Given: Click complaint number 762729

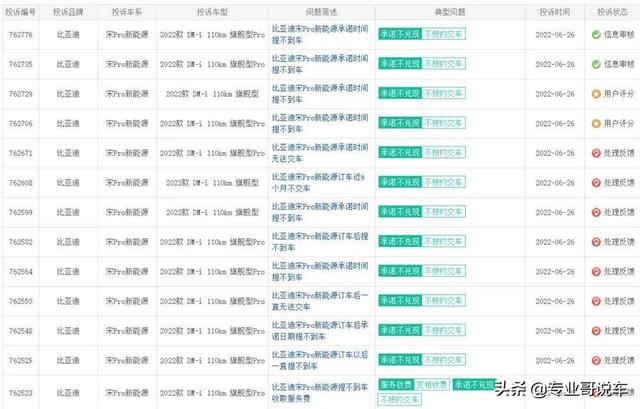Looking at the screenshot, I should coord(20,94).
